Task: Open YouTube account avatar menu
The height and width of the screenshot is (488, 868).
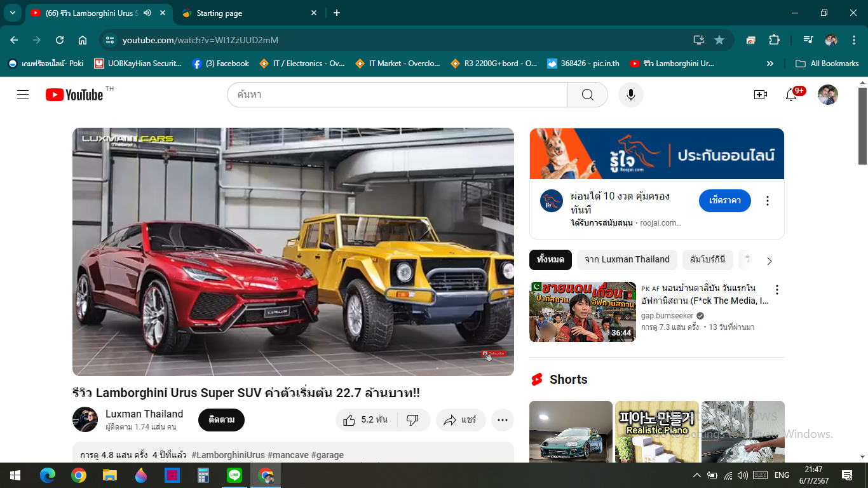Action: (x=828, y=95)
